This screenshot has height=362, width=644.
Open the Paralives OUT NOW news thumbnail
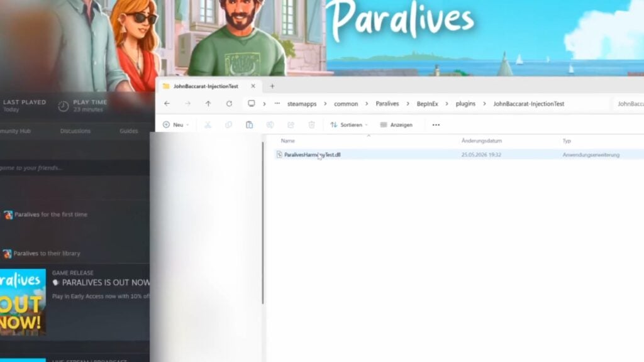coord(23,302)
